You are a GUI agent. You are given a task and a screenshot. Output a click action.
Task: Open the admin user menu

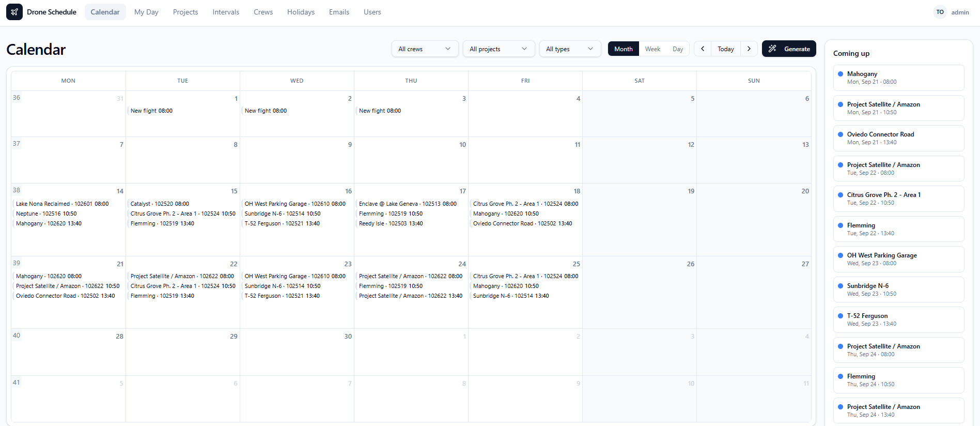960,12
